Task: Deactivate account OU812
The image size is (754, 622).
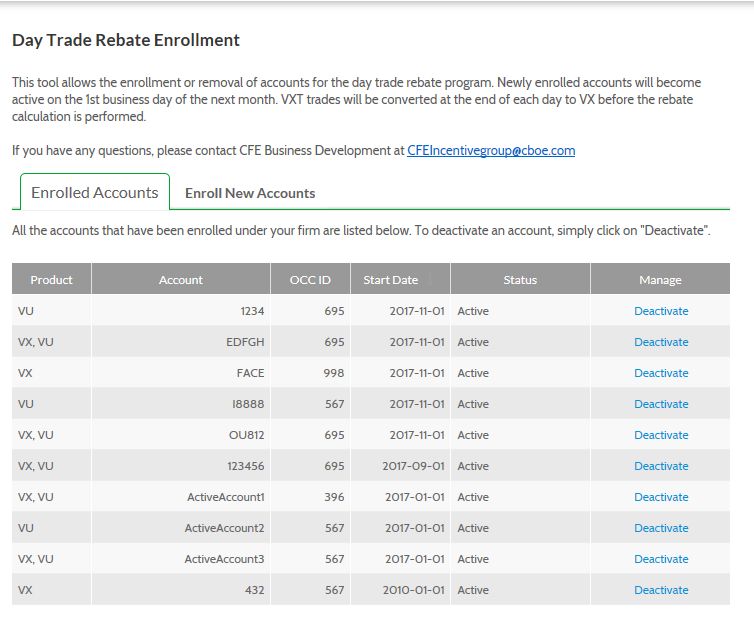Action: point(661,435)
